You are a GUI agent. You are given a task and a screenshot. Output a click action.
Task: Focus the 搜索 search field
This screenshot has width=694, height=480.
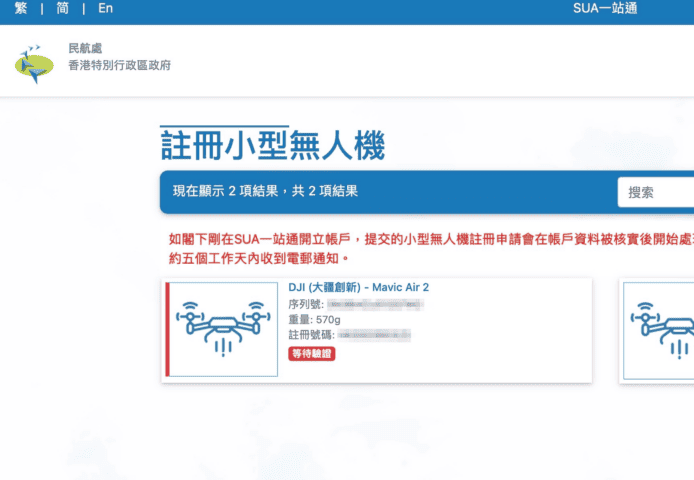pyautogui.click(x=657, y=192)
